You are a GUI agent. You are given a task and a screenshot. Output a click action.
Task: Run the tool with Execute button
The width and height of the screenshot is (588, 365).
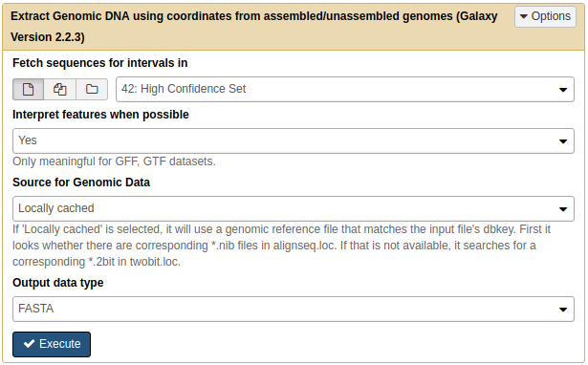52,344
